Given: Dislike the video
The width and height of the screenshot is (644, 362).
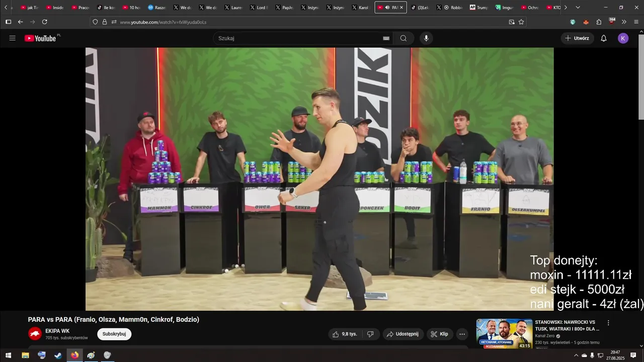Looking at the screenshot, I should pyautogui.click(x=370, y=334).
